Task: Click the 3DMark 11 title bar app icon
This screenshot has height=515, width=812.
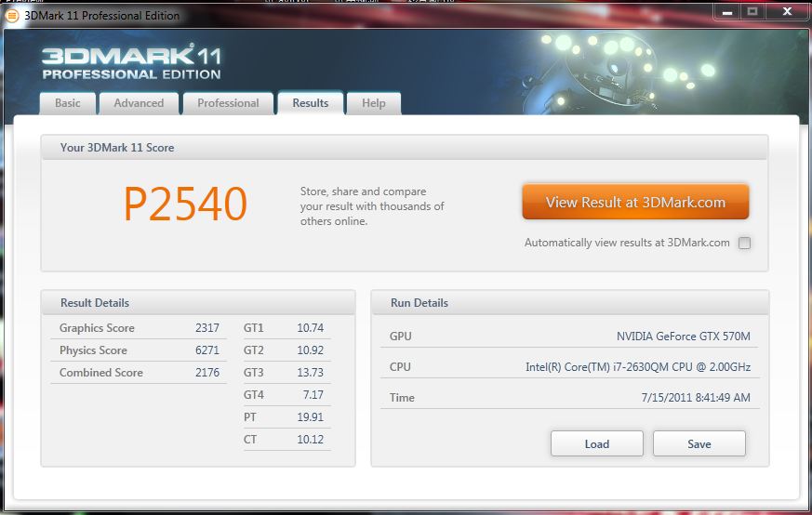Action: pyautogui.click(x=12, y=16)
